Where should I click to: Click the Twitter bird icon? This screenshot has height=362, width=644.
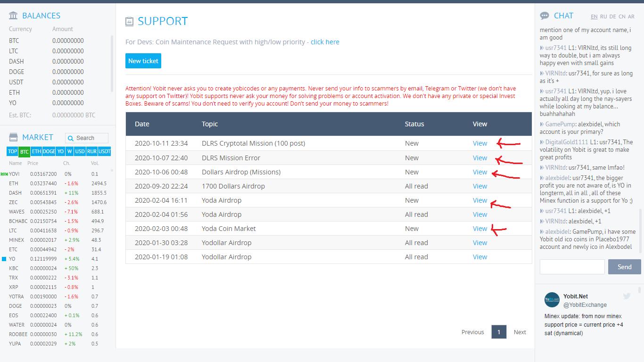click(627, 296)
